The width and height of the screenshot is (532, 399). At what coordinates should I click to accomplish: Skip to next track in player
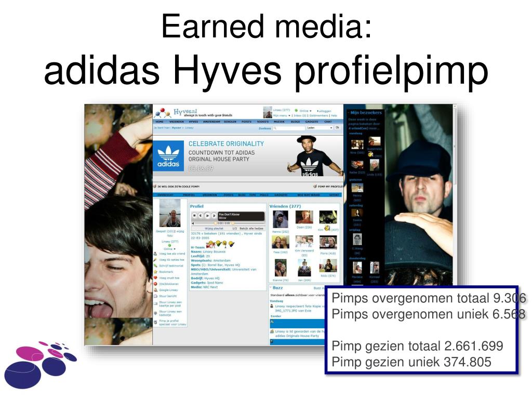214,216
